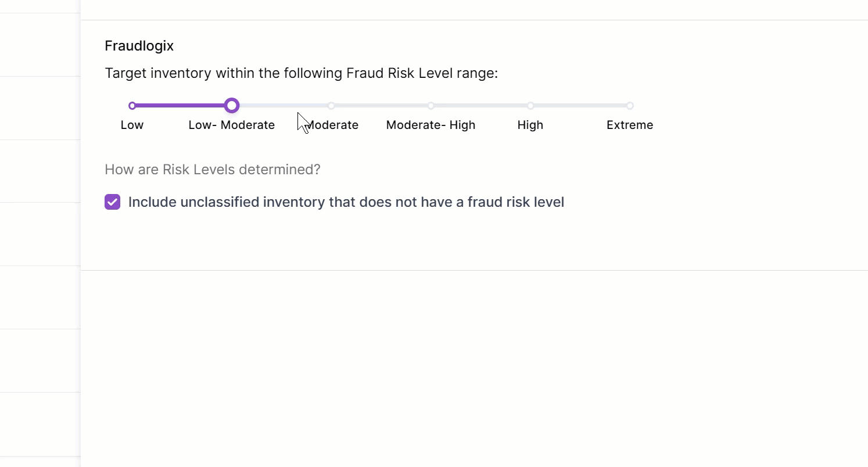Viewport: 868px width, 467px height.
Task: Click the "Low" risk level label
Action: [132, 125]
